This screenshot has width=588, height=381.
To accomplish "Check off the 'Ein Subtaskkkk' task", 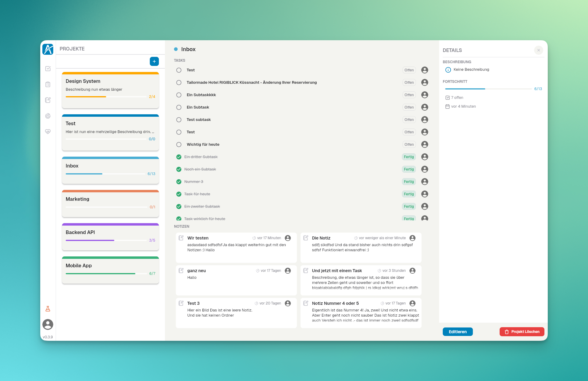I will click(x=179, y=95).
